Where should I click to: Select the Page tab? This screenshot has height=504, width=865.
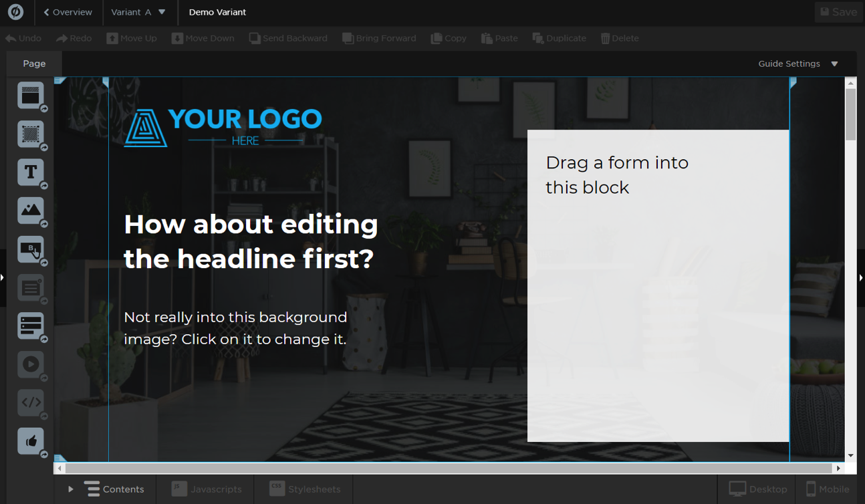tap(33, 64)
